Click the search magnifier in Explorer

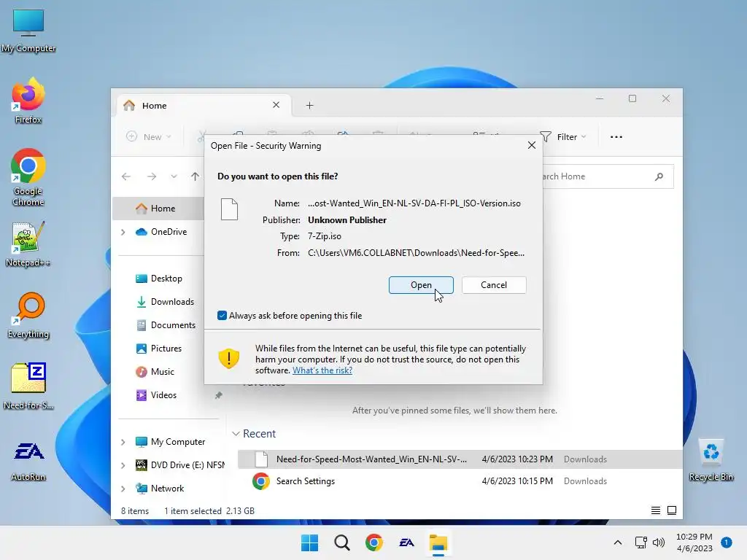click(659, 176)
